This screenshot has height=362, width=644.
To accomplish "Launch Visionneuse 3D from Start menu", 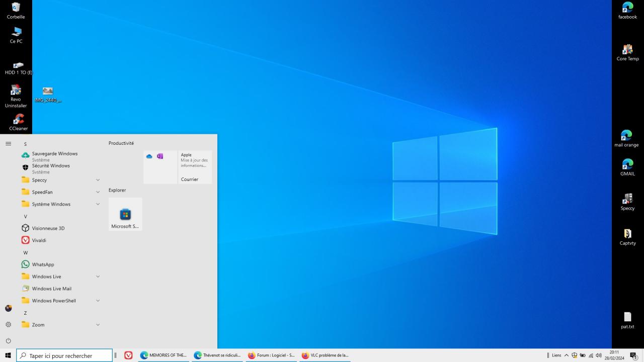I will click(x=60, y=228).
